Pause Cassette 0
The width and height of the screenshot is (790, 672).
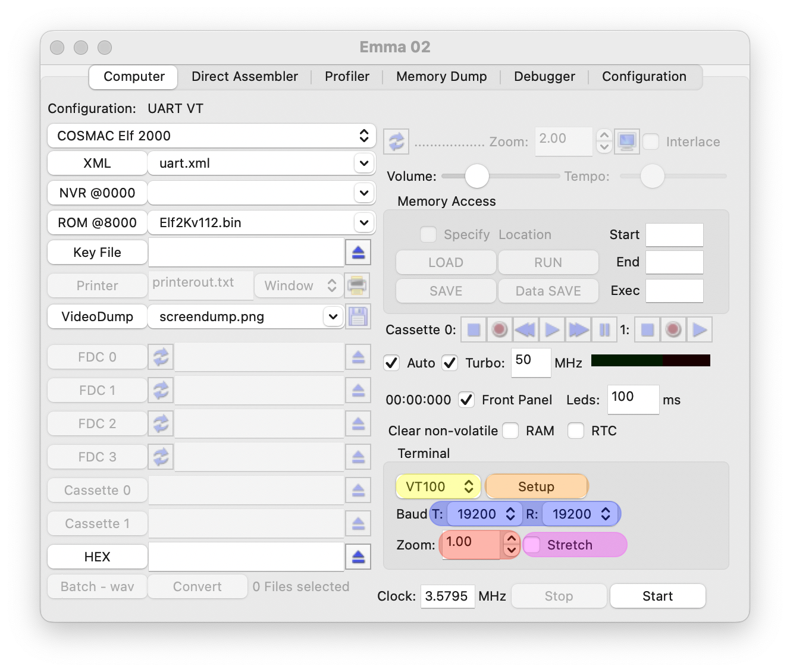[604, 329]
